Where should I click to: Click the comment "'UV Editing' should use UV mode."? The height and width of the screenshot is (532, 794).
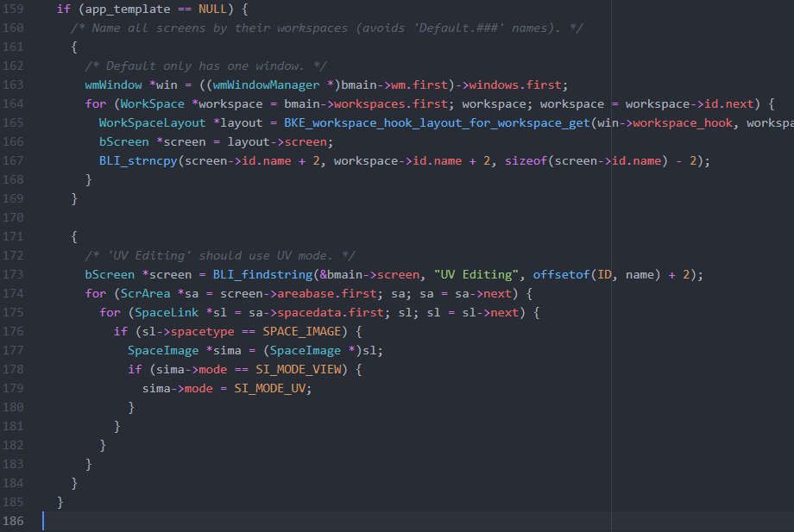tap(220, 256)
